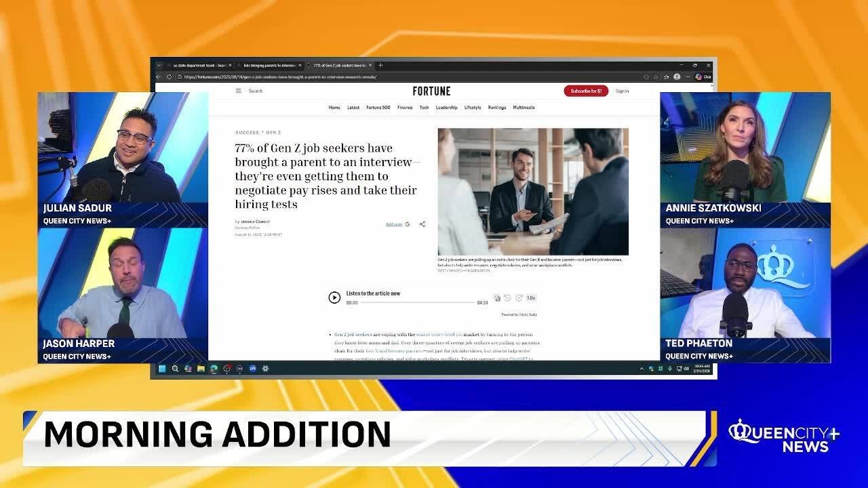
Task: Click browser back arrow
Action: tap(159, 77)
